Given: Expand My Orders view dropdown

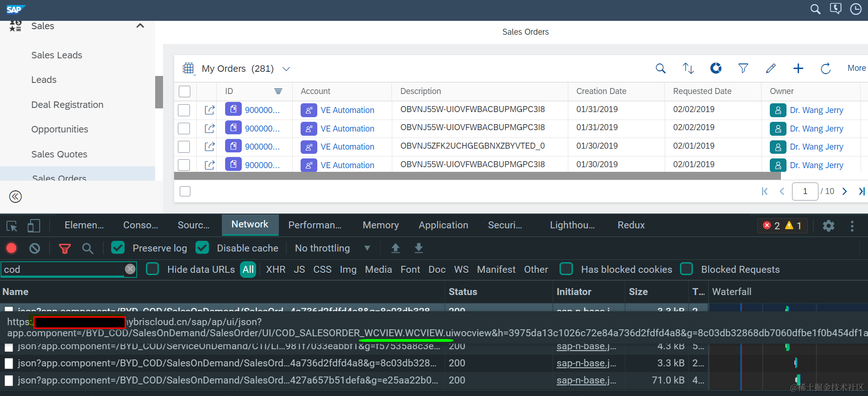Looking at the screenshot, I should [286, 69].
